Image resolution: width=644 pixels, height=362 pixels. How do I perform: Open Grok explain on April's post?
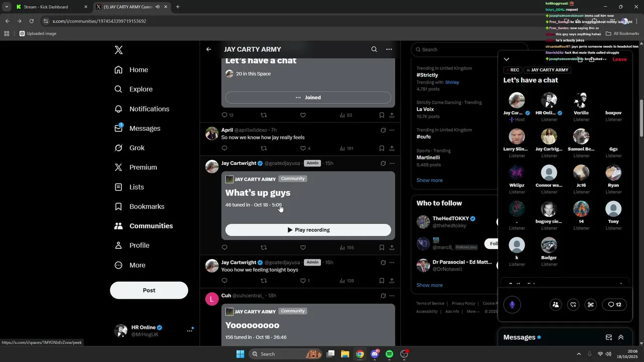(x=383, y=130)
